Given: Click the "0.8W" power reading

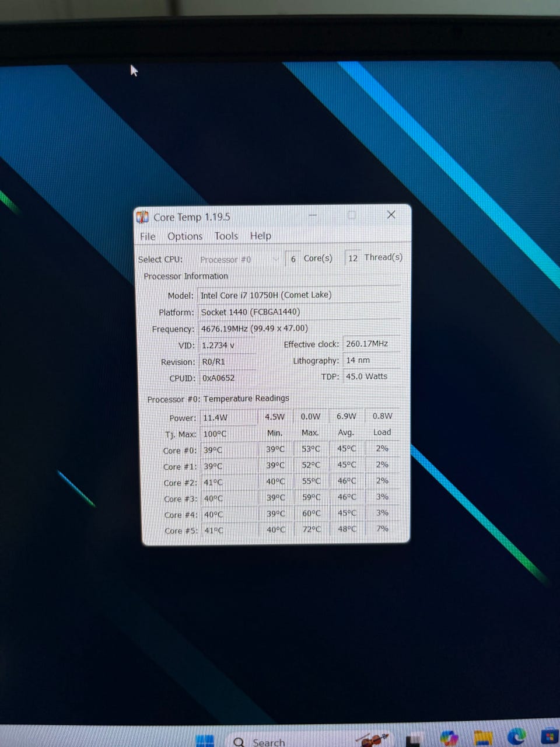Looking at the screenshot, I should (383, 416).
